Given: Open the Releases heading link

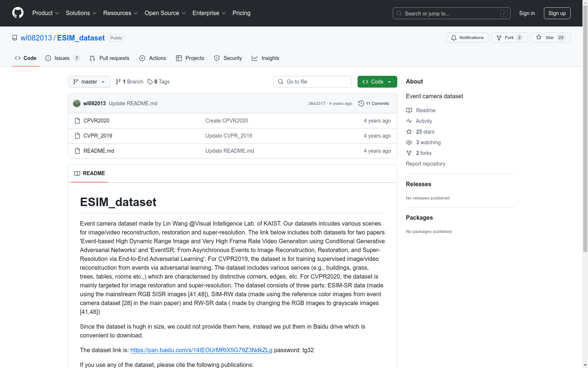Looking at the screenshot, I should point(419,184).
